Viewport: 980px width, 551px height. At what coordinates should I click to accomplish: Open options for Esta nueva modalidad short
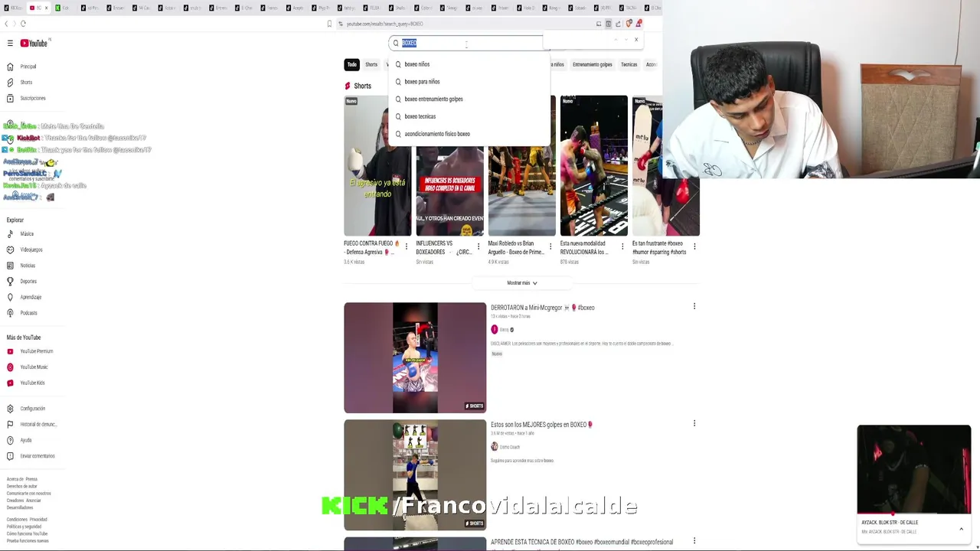[622, 246]
